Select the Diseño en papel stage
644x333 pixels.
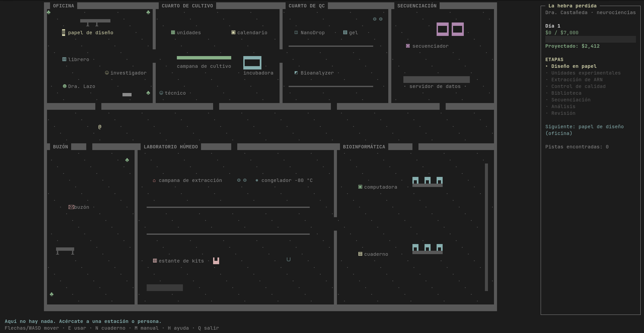(x=574, y=66)
